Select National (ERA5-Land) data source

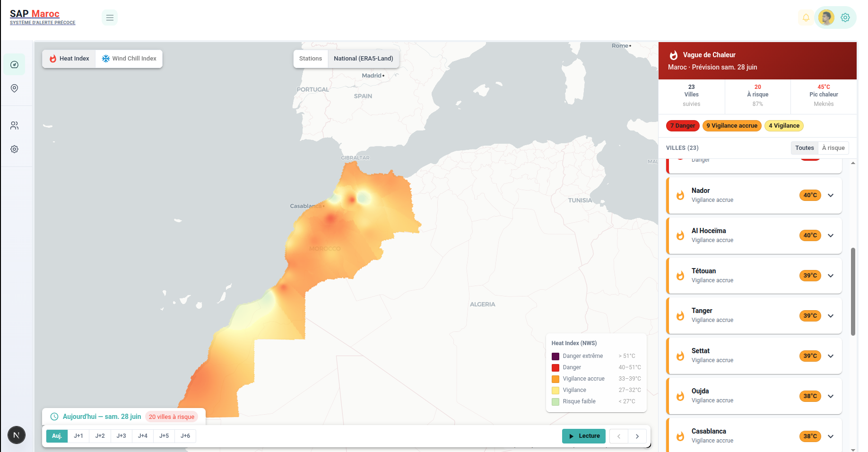364,59
